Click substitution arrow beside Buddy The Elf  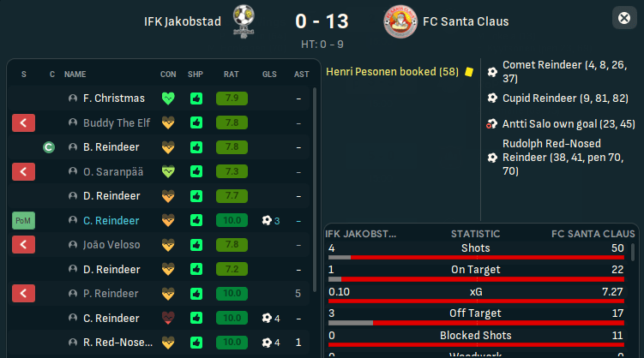[x=24, y=122]
